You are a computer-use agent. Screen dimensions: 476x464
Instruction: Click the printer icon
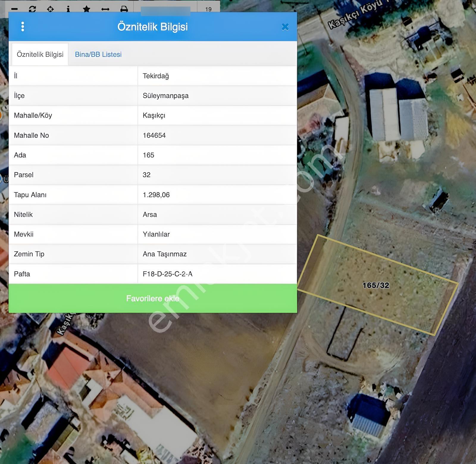124,9
